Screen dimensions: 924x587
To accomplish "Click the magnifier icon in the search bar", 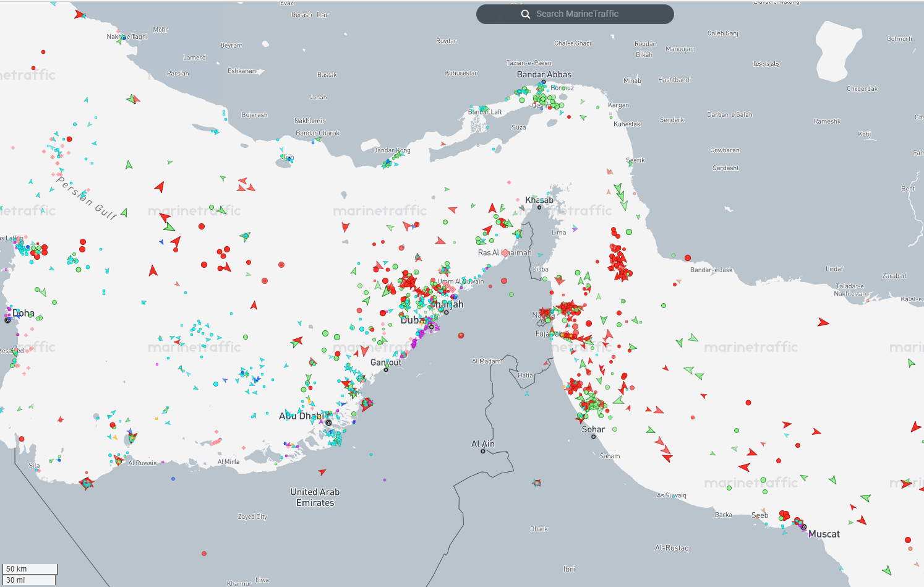I will [526, 14].
